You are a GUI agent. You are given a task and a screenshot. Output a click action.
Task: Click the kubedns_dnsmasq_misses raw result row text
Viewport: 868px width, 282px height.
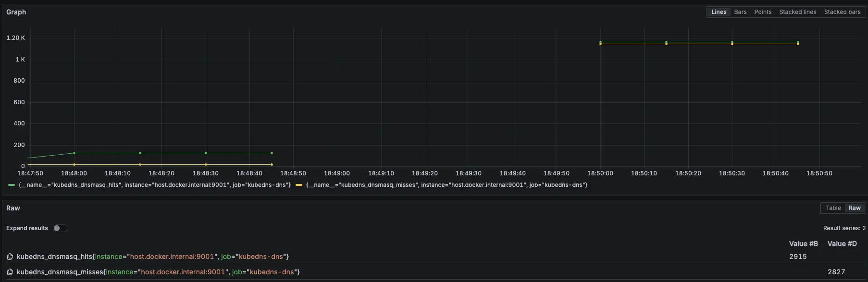(x=158, y=272)
